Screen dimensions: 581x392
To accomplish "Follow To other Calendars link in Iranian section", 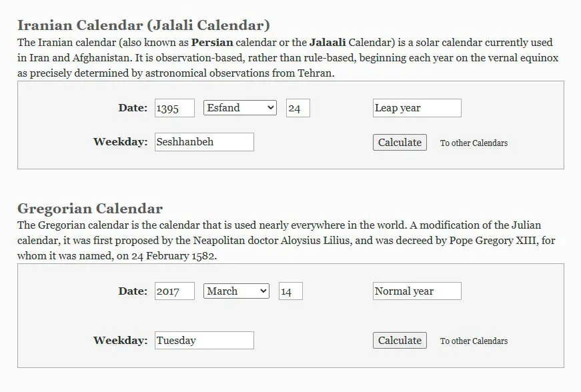I will coord(474,143).
